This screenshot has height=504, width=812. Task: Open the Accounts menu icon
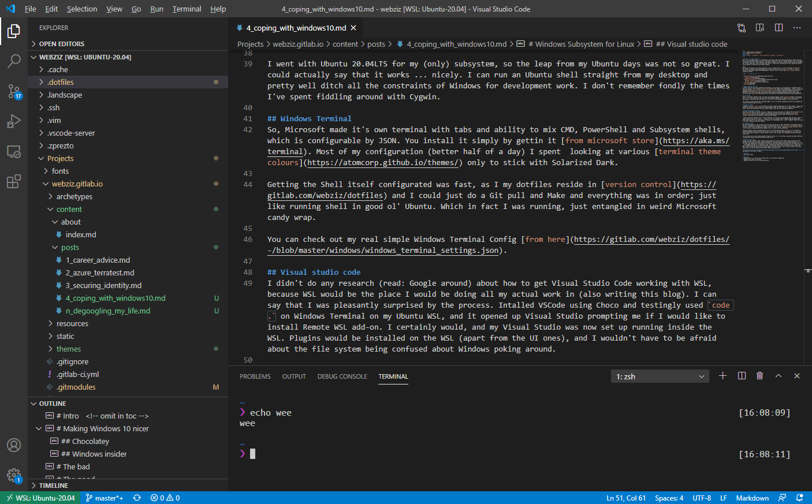[14, 445]
